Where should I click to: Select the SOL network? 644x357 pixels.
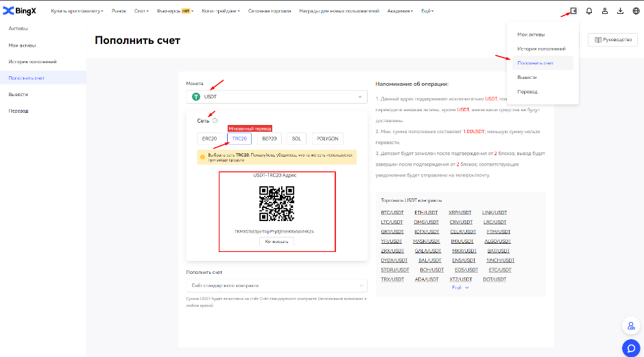[x=296, y=139]
